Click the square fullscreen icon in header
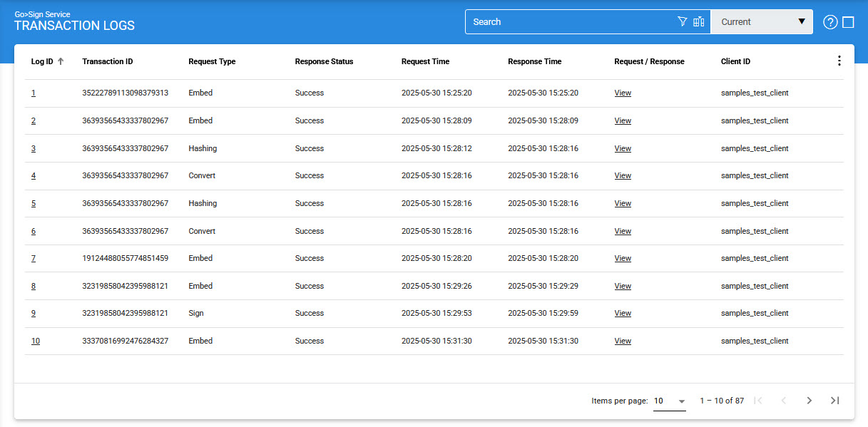 tap(848, 22)
